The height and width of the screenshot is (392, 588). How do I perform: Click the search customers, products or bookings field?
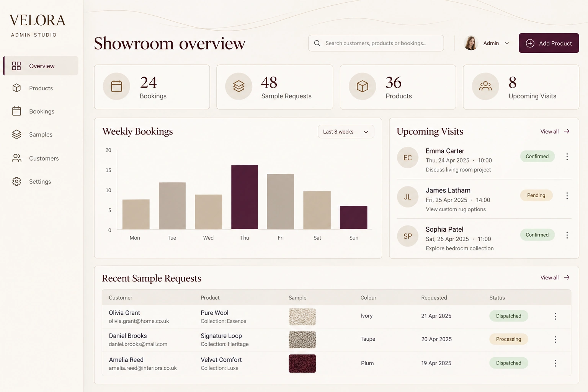[x=376, y=43]
